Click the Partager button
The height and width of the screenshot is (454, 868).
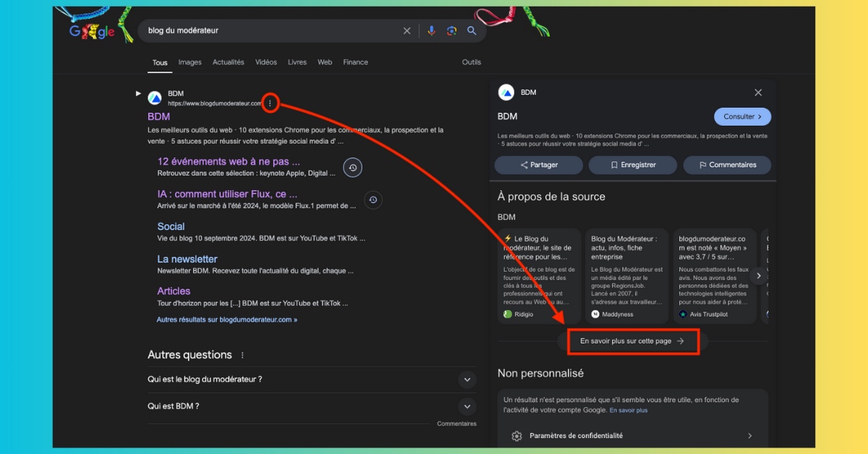(x=538, y=165)
